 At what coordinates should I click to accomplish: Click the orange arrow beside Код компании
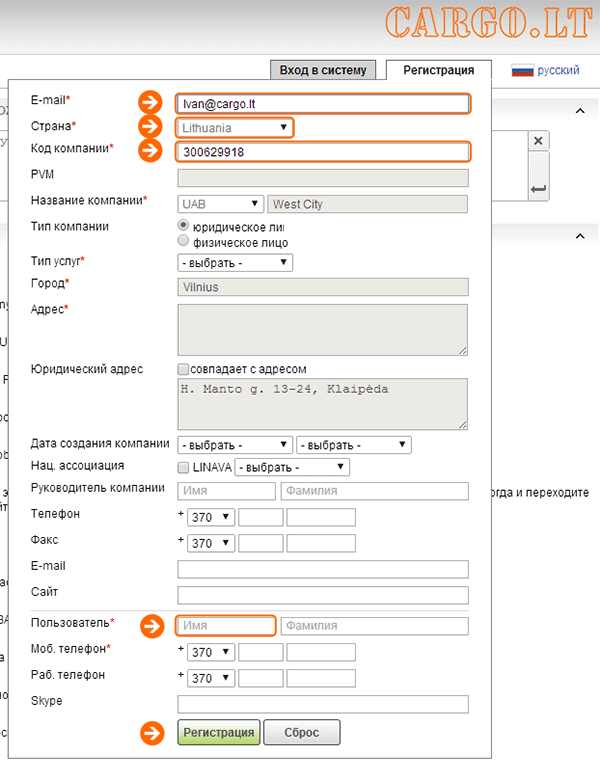(150, 152)
